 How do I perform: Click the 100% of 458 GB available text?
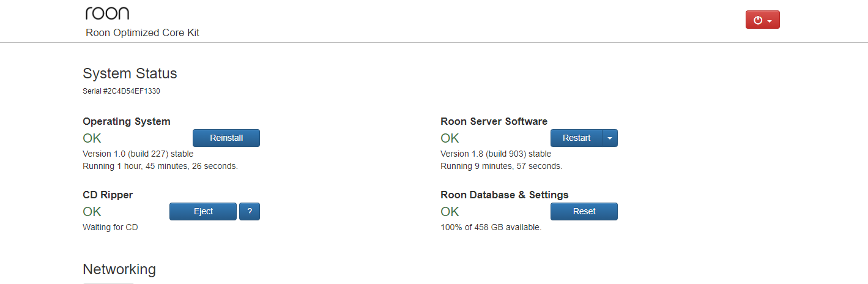point(491,227)
